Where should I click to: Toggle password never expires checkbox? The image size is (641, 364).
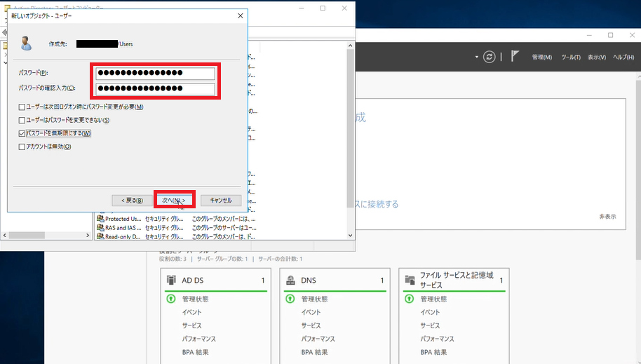[22, 134]
